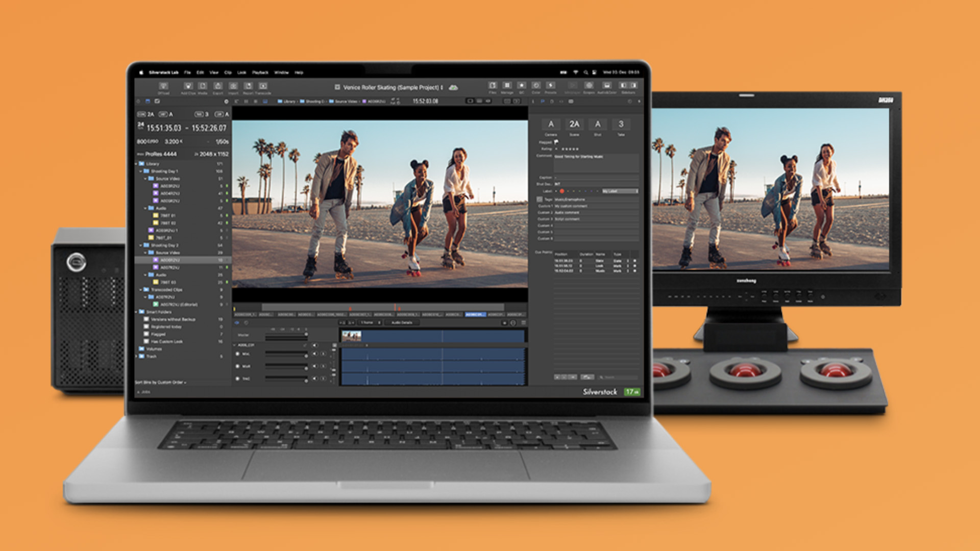Open the 1 frame step dropdown
The height and width of the screenshot is (551, 980).
click(370, 322)
